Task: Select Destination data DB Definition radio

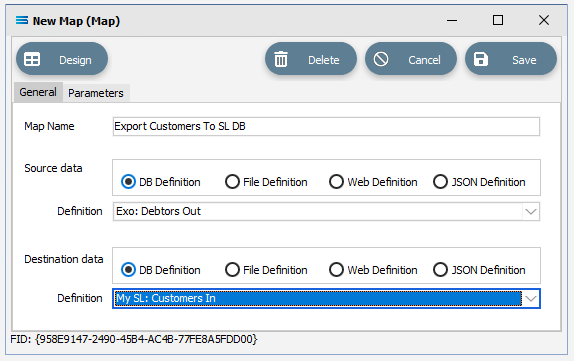Action: (128, 270)
